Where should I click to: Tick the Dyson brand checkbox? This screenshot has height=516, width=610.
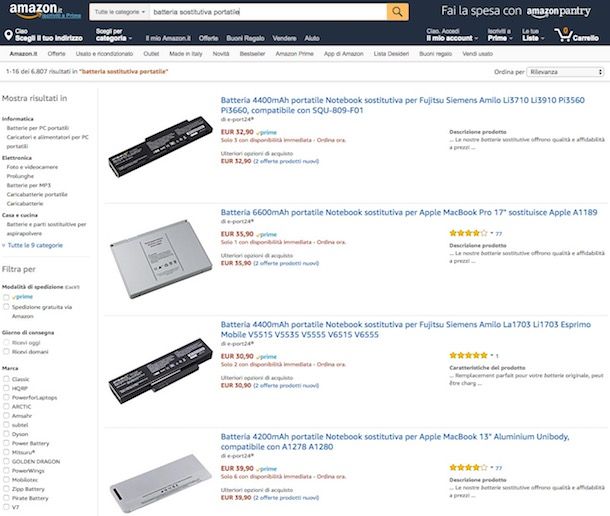[5, 433]
